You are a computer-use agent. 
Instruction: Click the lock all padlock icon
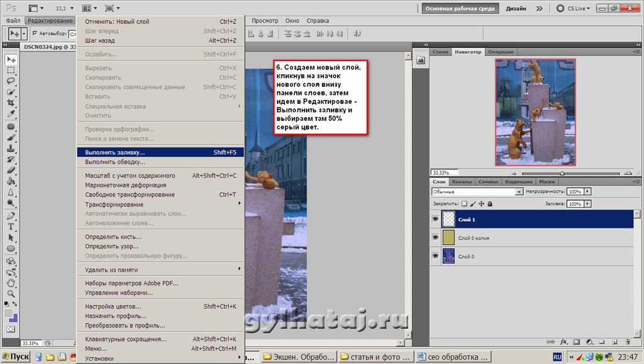490,204
